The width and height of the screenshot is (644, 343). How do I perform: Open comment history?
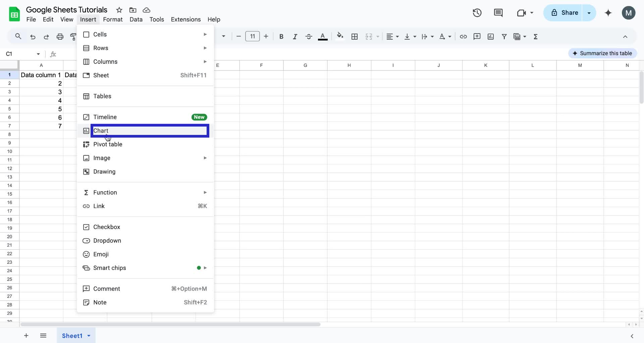tap(498, 13)
